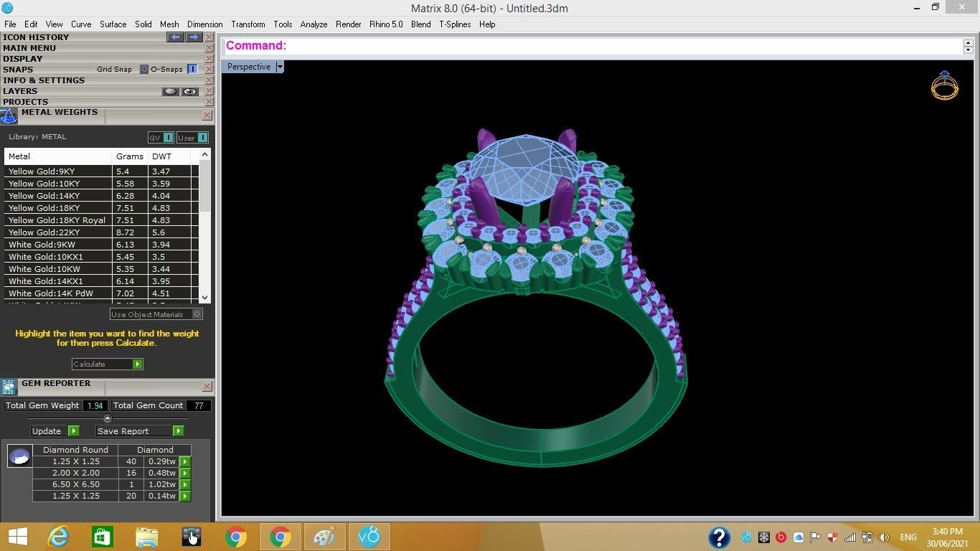Screen dimensions: 980x551
Task: Click the Layers oval shade icon
Action: click(x=170, y=92)
